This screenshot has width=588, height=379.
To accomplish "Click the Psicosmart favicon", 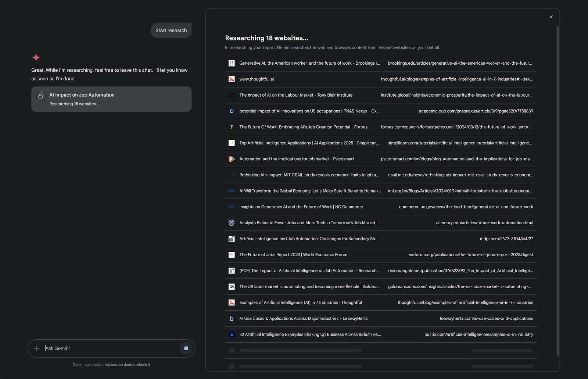I will pos(232,159).
